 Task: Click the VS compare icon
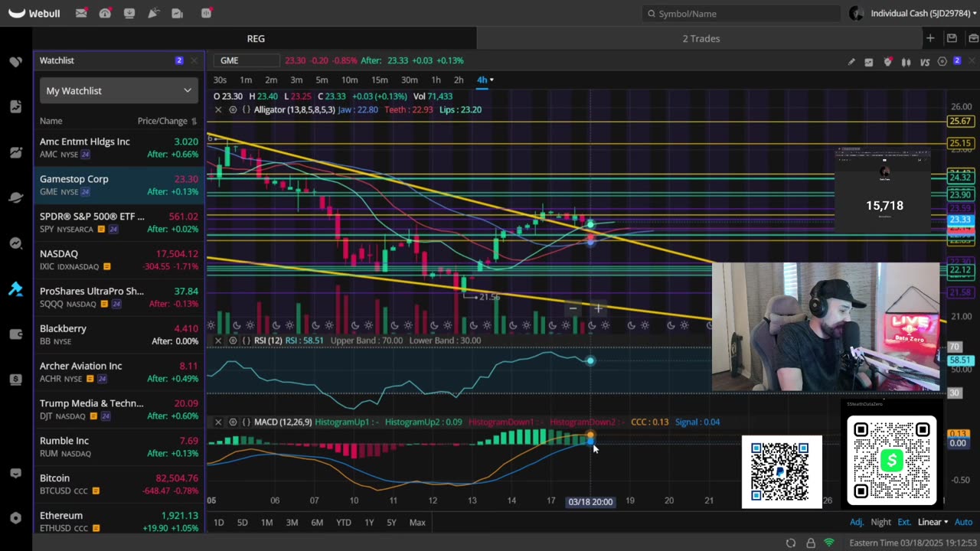coord(925,62)
